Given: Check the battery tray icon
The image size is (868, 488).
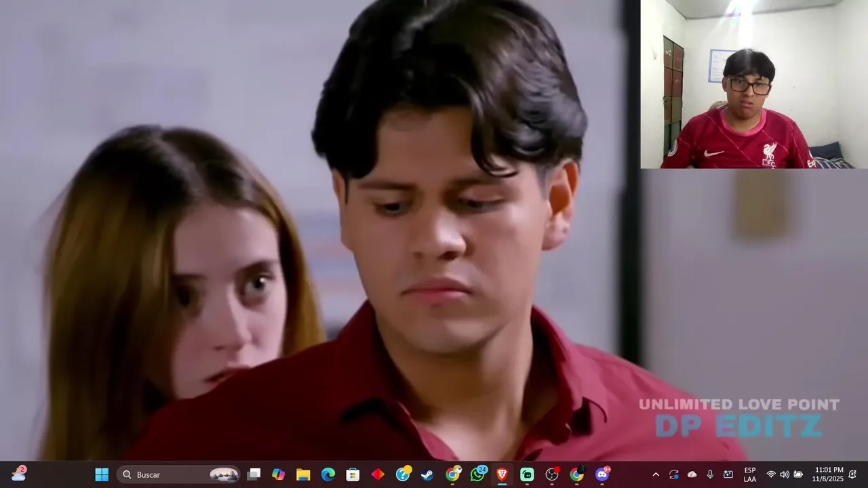Looking at the screenshot, I should tap(798, 474).
